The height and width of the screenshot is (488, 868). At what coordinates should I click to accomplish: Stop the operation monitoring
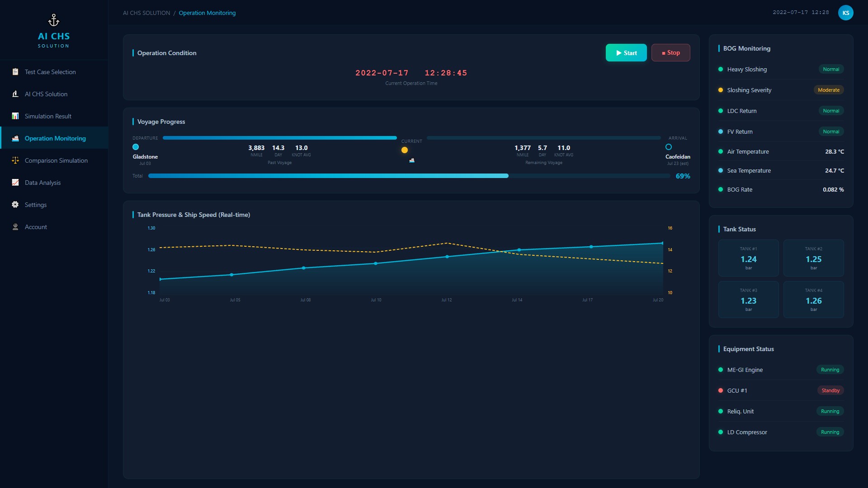tap(670, 53)
